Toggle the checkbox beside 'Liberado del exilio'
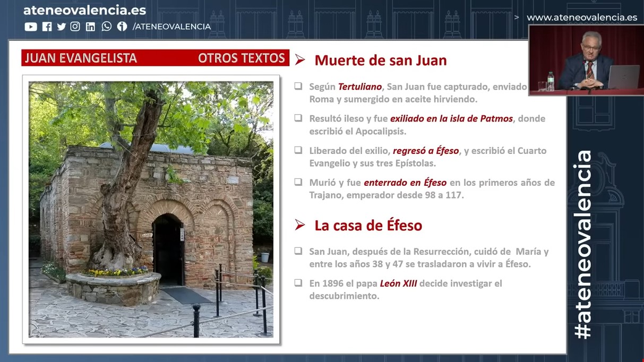 coord(298,150)
